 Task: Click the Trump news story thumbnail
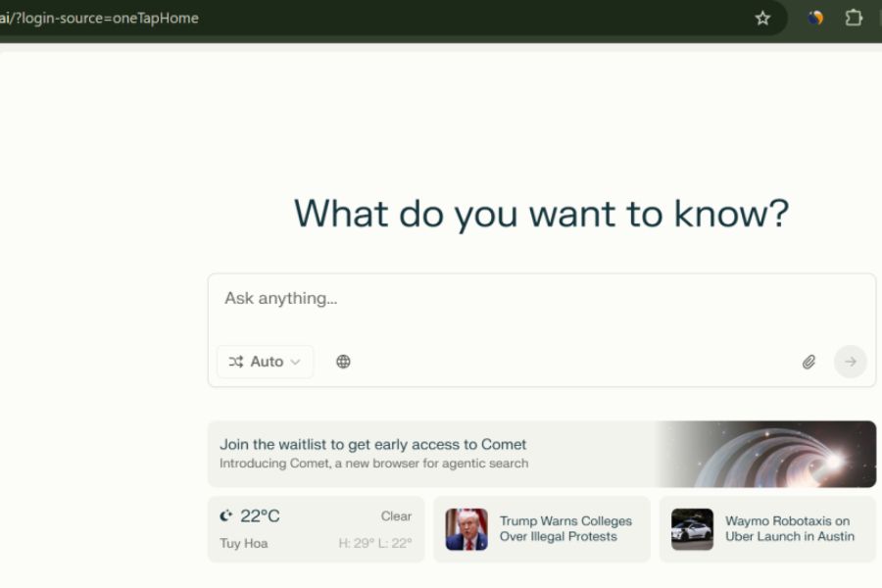coord(466,529)
